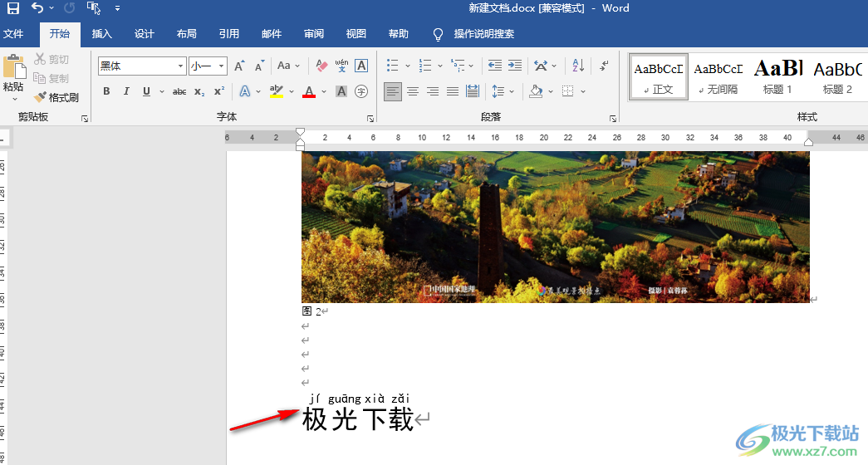Image resolution: width=868 pixels, height=465 pixels.
Task: Open the Asian layout tool
Action: (541, 66)
